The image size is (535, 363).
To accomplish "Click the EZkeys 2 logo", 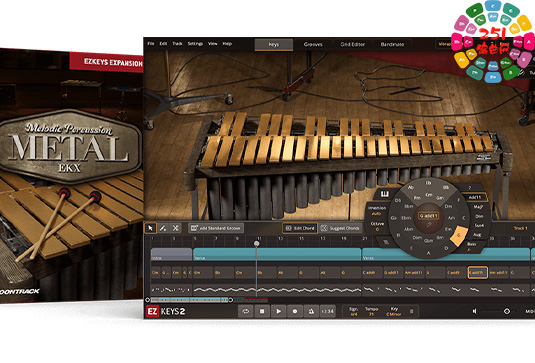I will point(166,311).
